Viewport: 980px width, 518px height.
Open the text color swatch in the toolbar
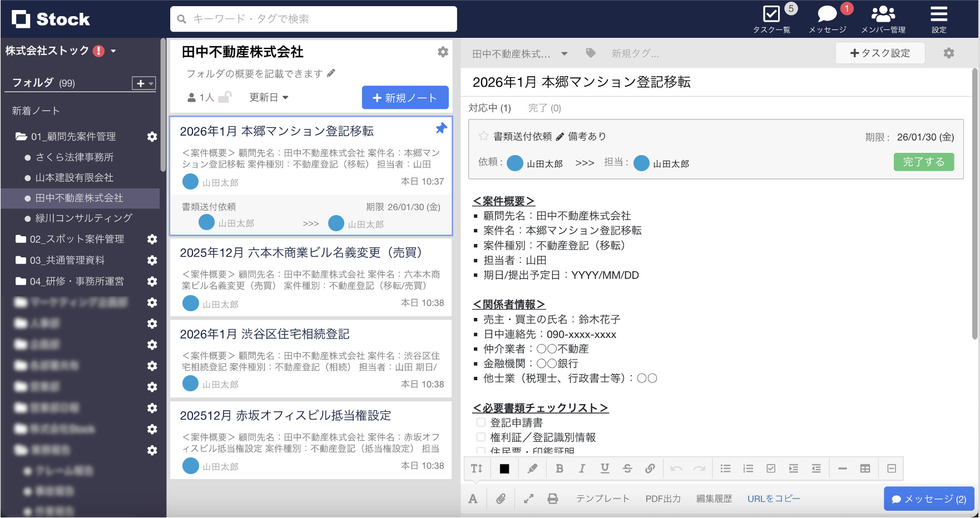(504, 469)
